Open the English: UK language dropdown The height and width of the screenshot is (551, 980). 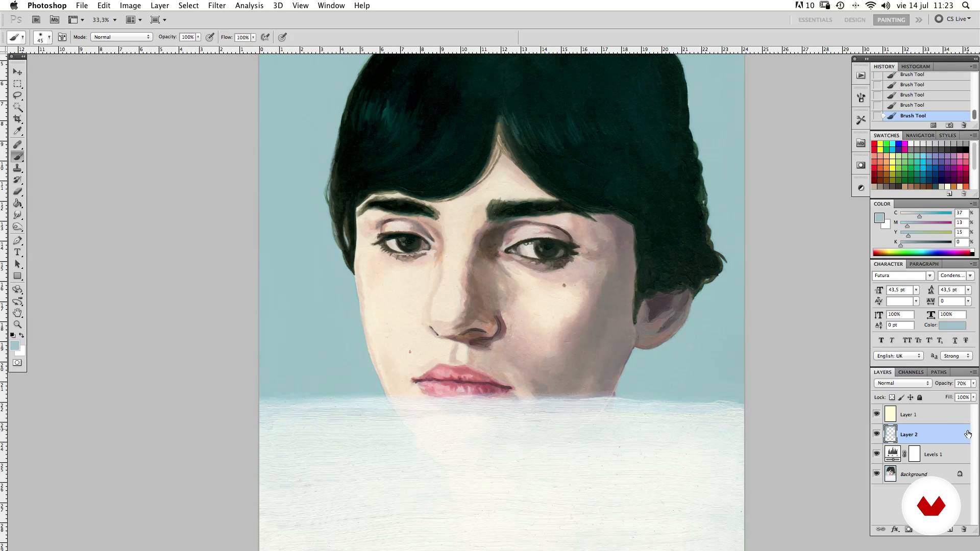(x=898, y=356)
